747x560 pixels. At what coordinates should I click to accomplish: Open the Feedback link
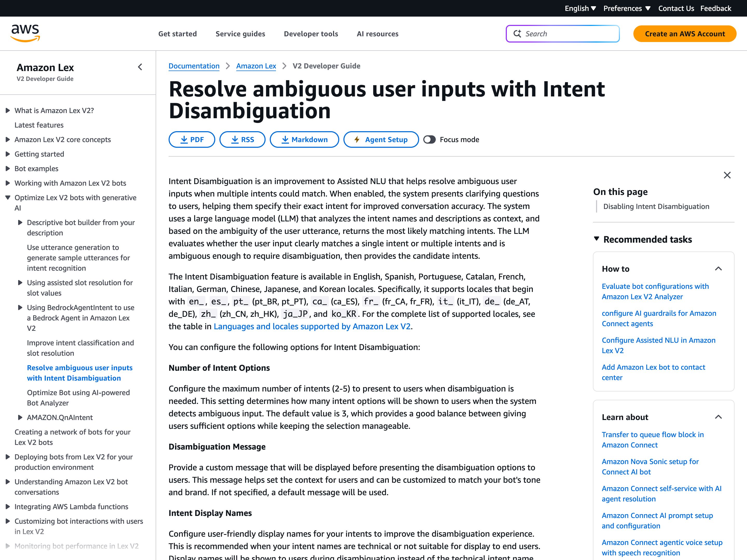pyautogui.click(x=716, y=9)
